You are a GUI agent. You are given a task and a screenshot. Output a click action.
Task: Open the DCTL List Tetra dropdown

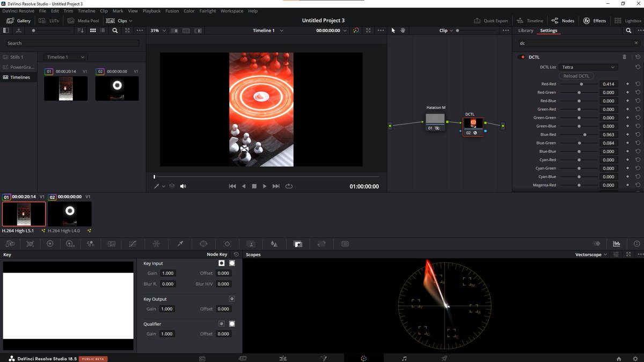click(x=588, y=67)
